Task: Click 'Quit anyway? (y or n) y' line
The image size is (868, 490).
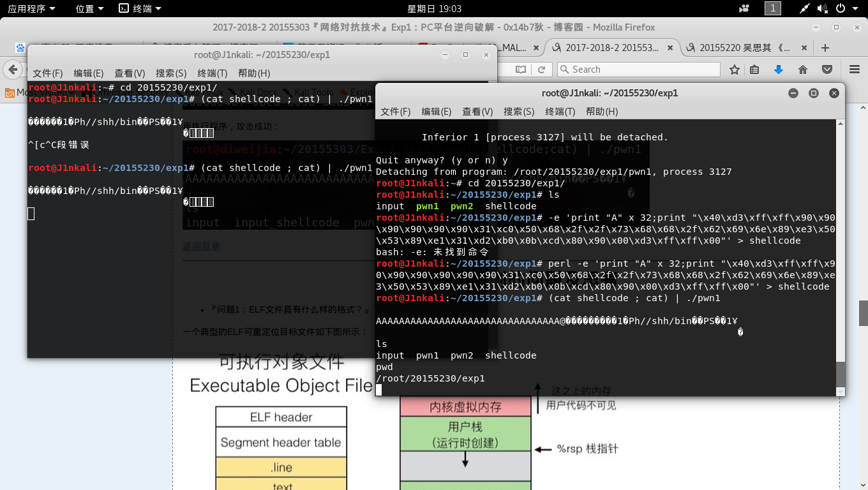Action: (x=442, y=160)
